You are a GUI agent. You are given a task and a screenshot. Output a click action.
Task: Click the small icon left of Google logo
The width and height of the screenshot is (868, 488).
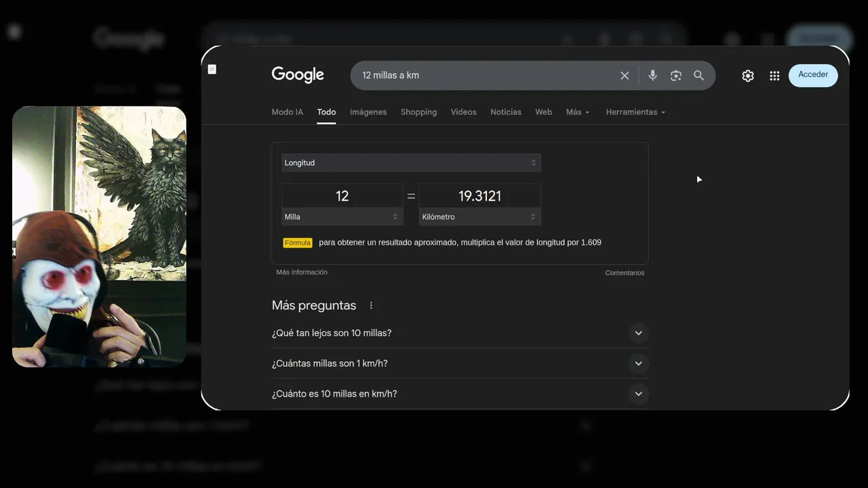click(x=212, y=69)
